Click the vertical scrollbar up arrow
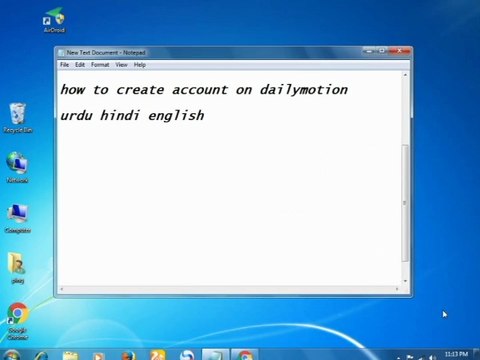Image resolution: width=480 pixels, height=360 pixels. 405,75
